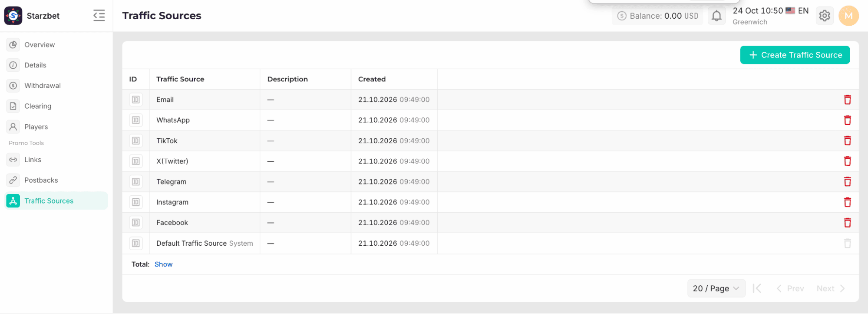Screen dimensions: 868x314
Task: Open the Links promo tool
Action: [x=56, y=160]
